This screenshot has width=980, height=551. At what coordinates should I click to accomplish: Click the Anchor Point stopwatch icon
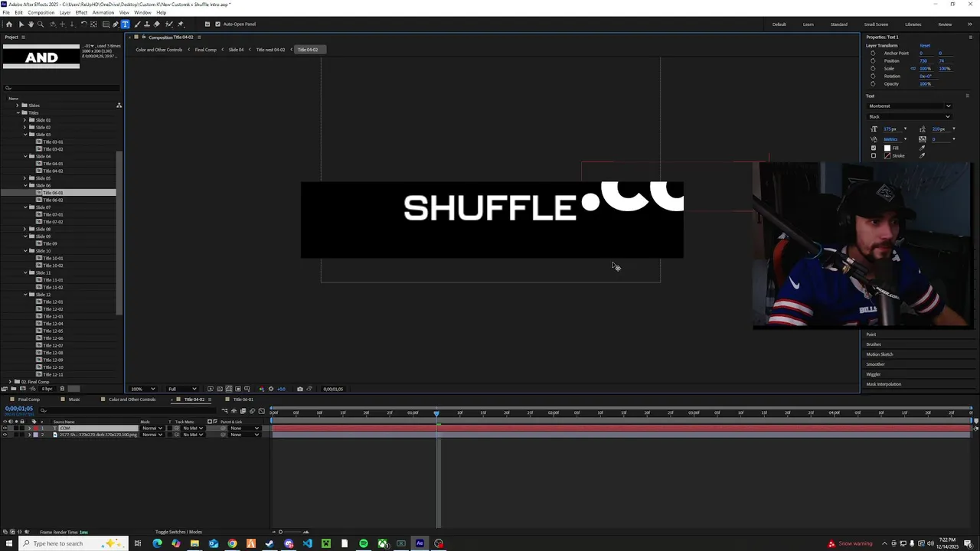pos(873,53)
